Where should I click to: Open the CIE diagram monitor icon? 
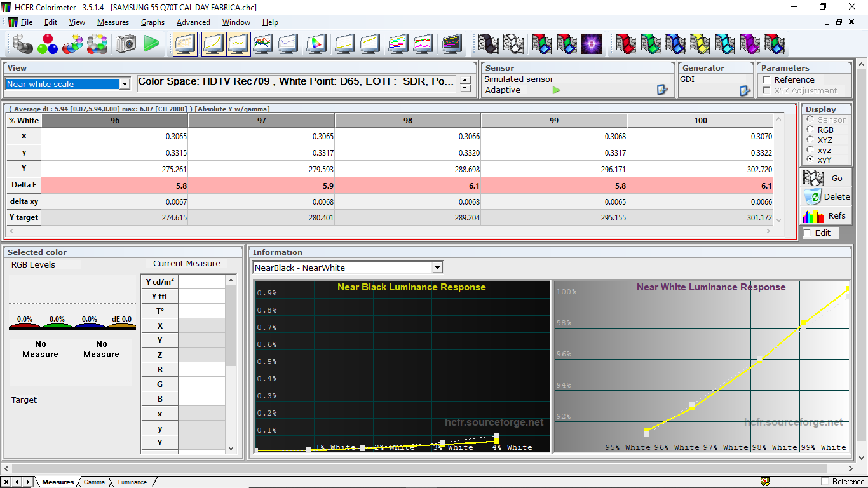(x=316, y=44)
